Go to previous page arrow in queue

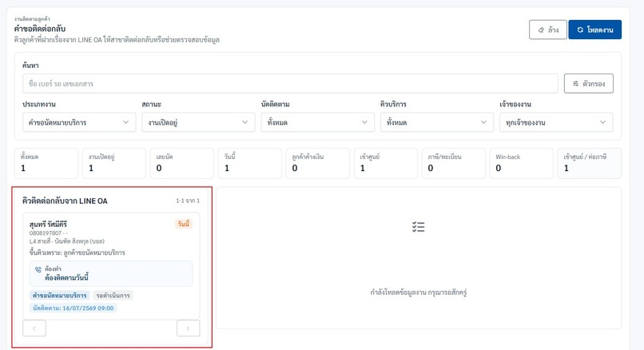(x=34, y=328)
